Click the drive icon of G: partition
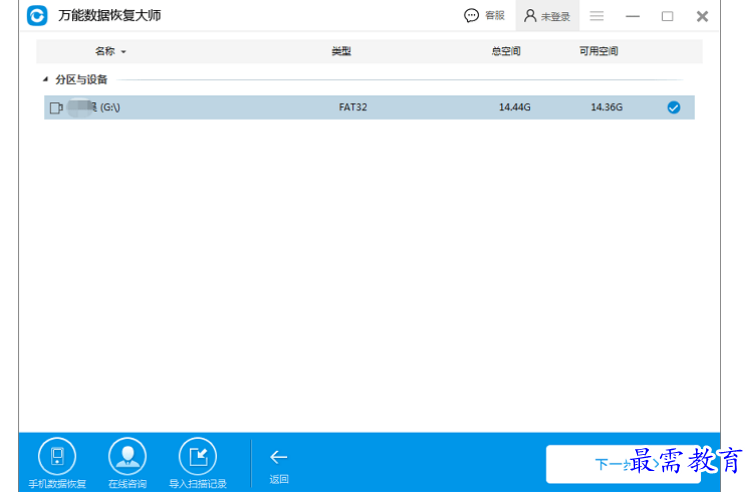The width and height of the screenshot is (751, 492). [56, 108]
